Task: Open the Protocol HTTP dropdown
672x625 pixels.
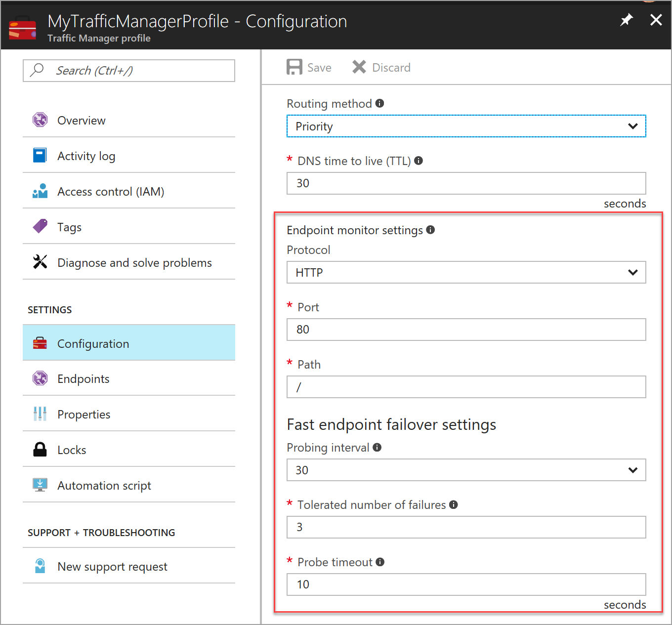Action: pos(466,273)
